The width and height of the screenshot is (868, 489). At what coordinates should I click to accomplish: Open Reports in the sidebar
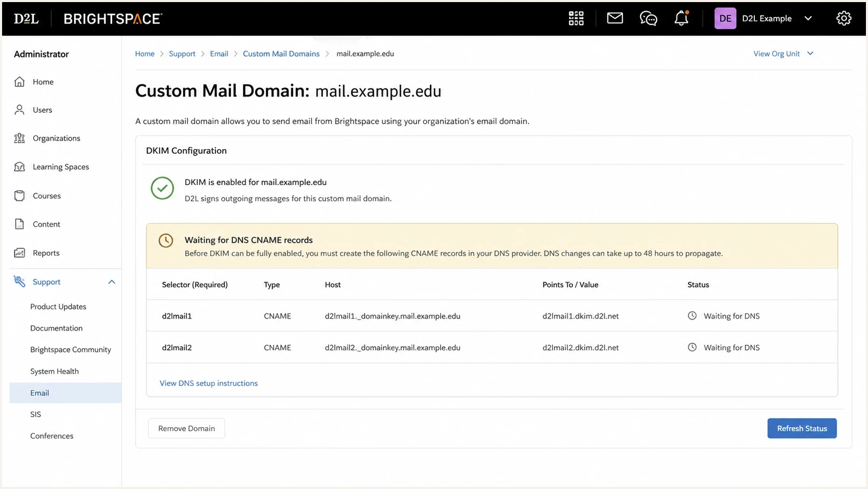[x=46, y=253]
